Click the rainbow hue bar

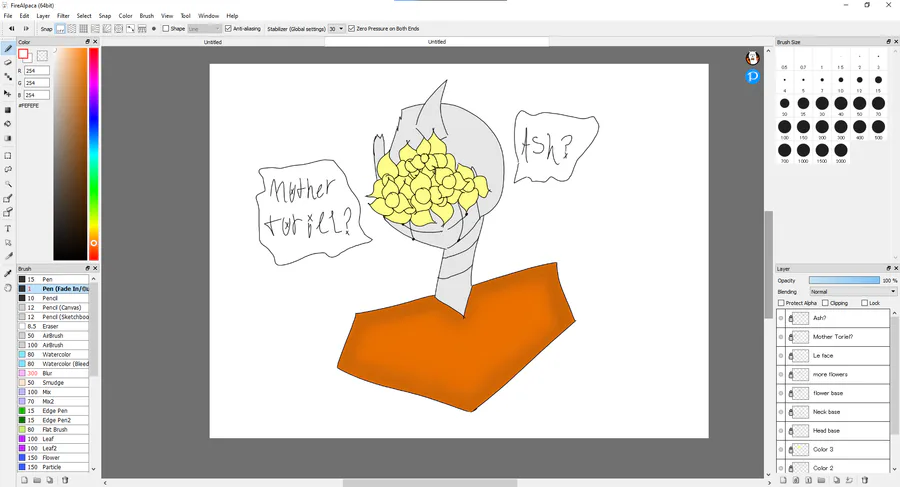[94, 154]
